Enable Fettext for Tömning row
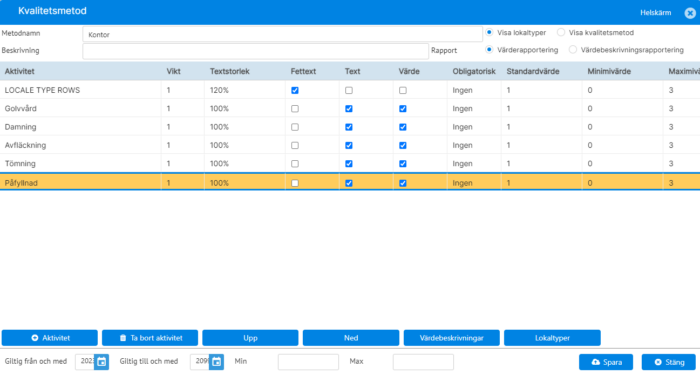Screen dimensions: 700x375 [295, 163]
